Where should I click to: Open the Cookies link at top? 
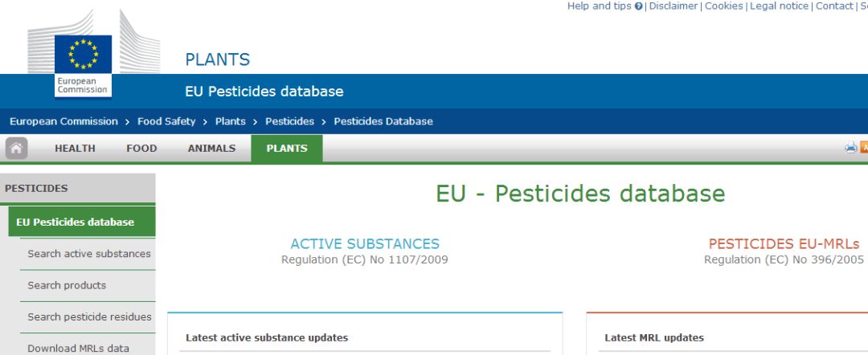[x=723, y=6]
